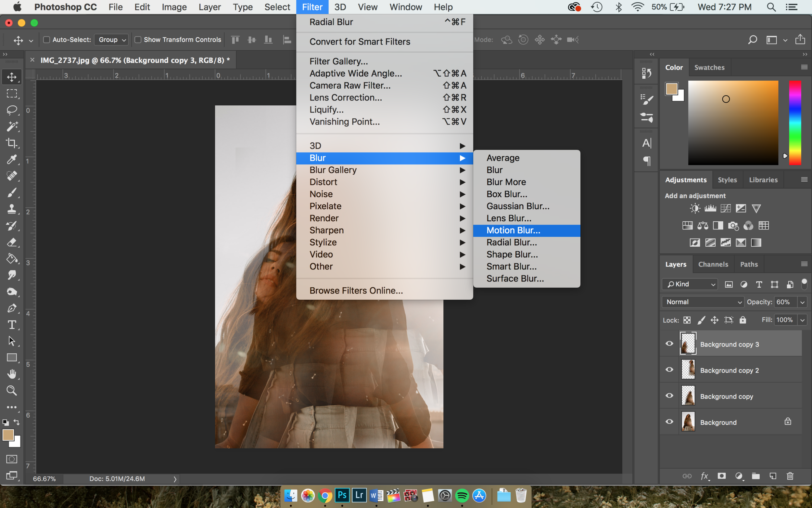
Task: Select the Spot Healing Brush tool
Action: coord(12,176)
